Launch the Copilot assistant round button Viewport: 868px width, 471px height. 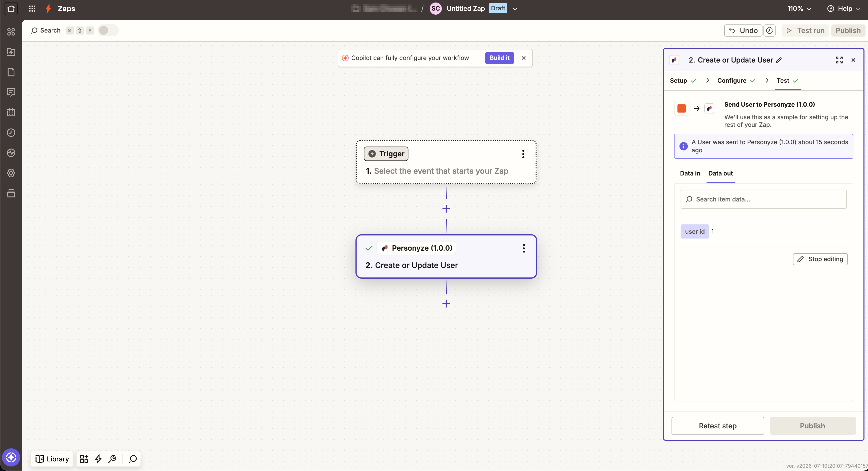click(11, 457)
